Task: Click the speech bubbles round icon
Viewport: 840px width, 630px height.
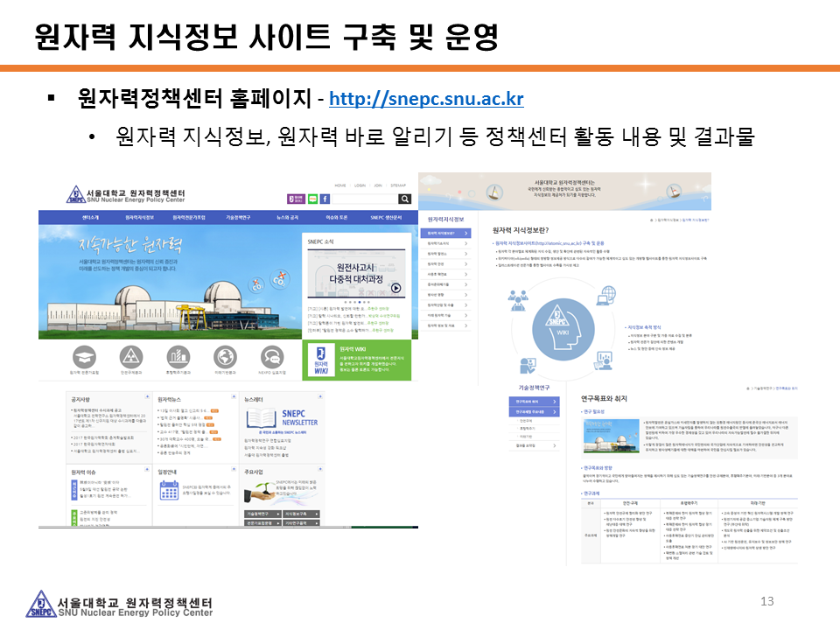Action: coord(272,357)
